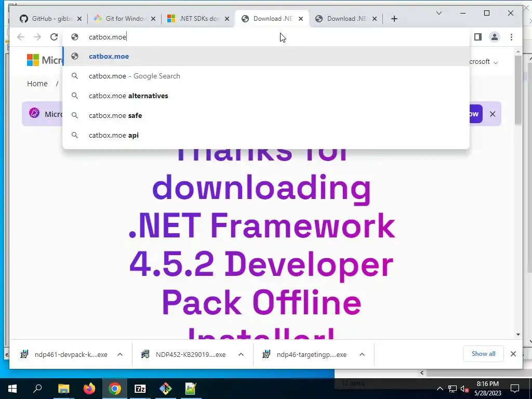532x399 pixels.
Task: Click the scrollbar down arrow
Action: pyautogui.click(x=518, y=334)
